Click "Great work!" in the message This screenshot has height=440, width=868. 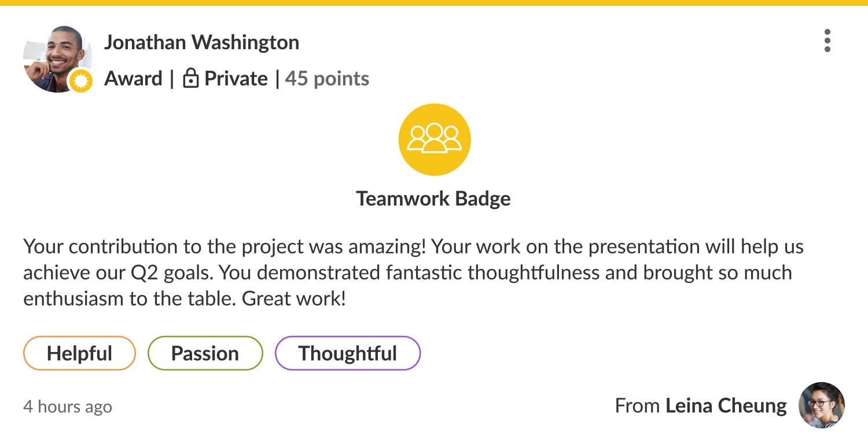coord(293,299)
